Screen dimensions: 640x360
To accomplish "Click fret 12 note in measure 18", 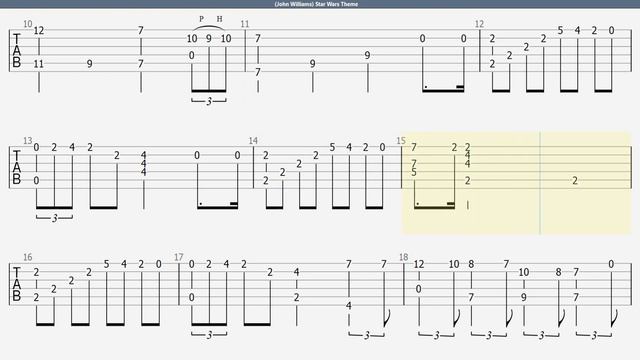I will (x=419, y=264).
